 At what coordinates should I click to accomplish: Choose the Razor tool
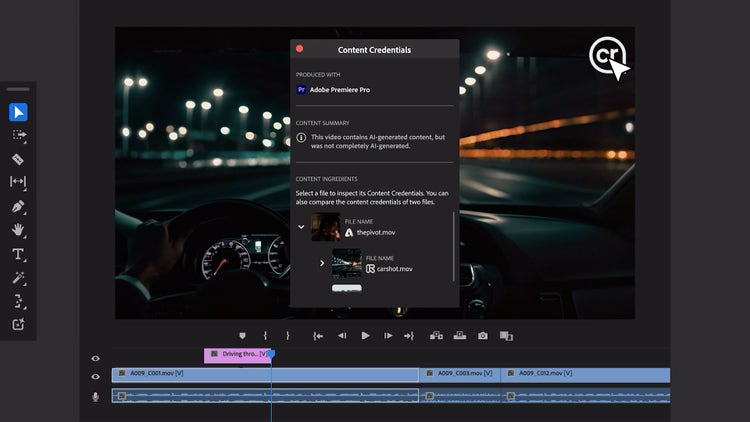point(18,159)
